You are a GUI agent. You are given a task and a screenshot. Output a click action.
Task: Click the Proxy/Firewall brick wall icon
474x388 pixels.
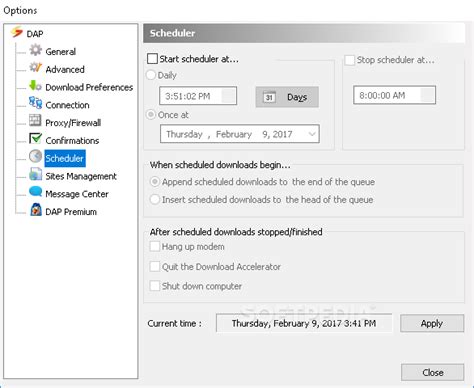35,120
